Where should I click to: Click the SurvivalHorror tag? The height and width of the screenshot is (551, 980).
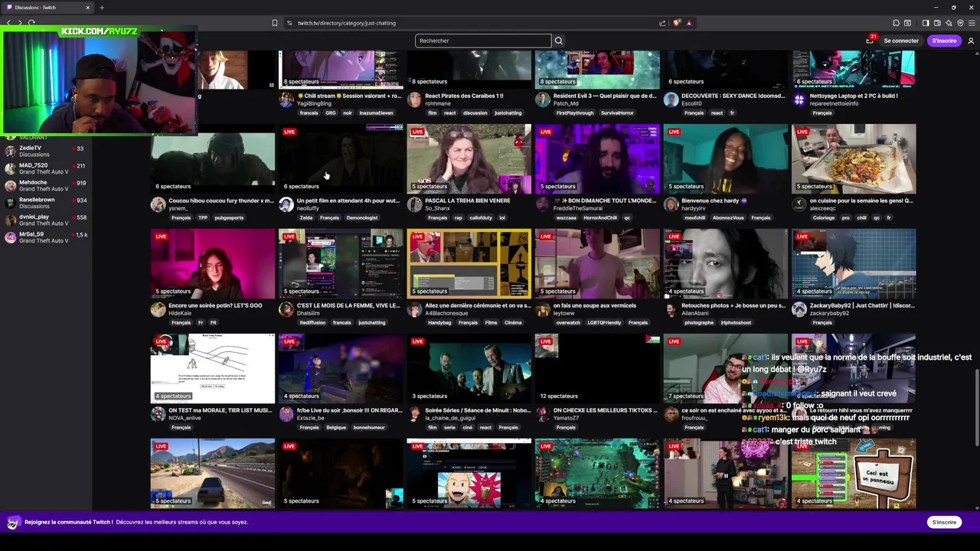coord(618,112)
